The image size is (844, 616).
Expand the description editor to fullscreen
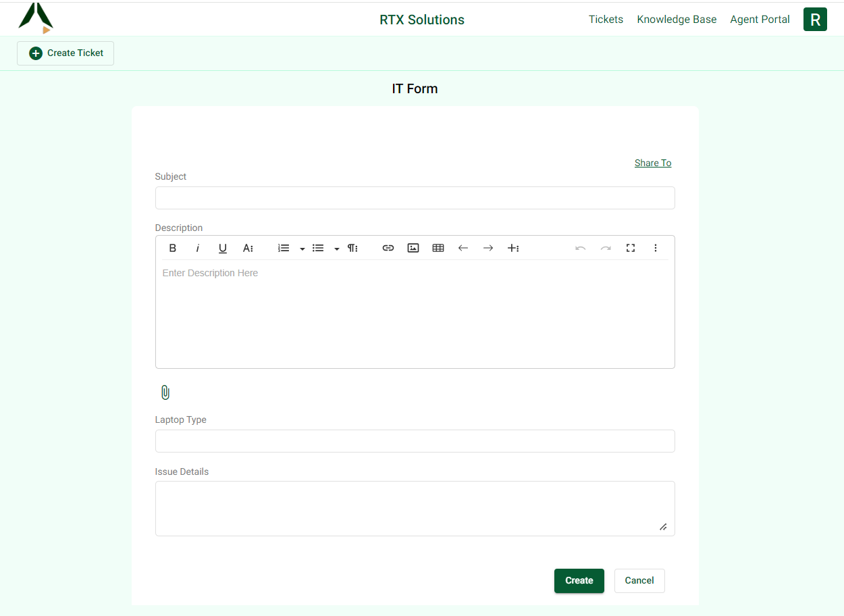click(x=630, y=248)
